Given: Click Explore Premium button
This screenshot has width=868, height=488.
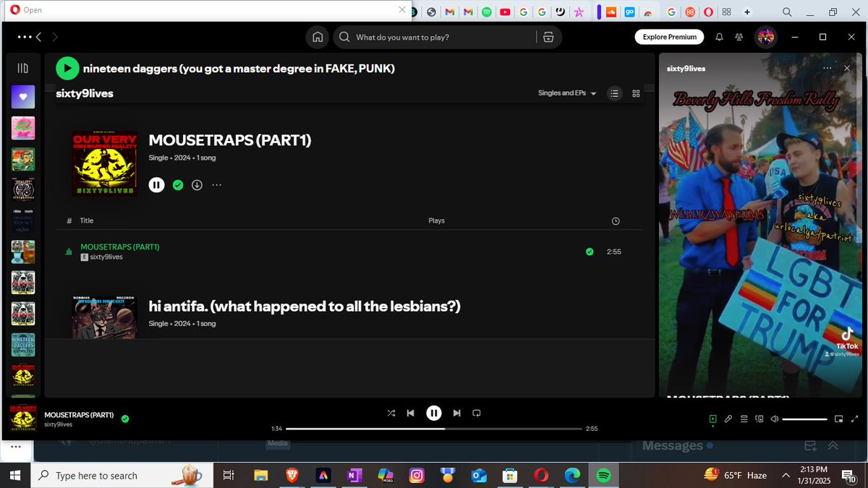Looking at the screenshot, I should (669, 37).
